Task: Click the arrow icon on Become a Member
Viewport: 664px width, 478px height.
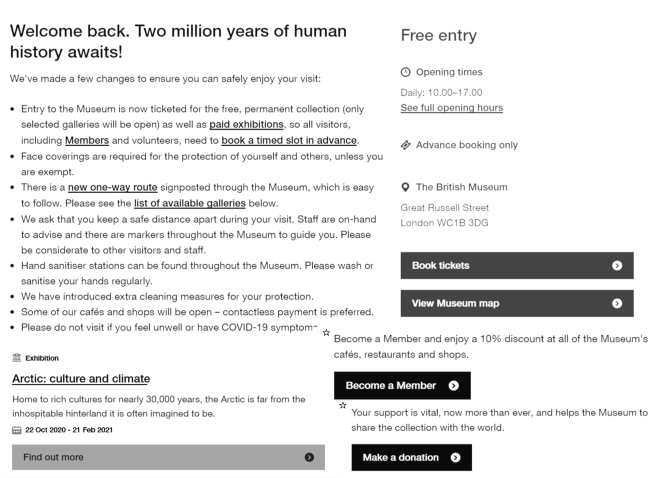Action: (x=454, y=385)
